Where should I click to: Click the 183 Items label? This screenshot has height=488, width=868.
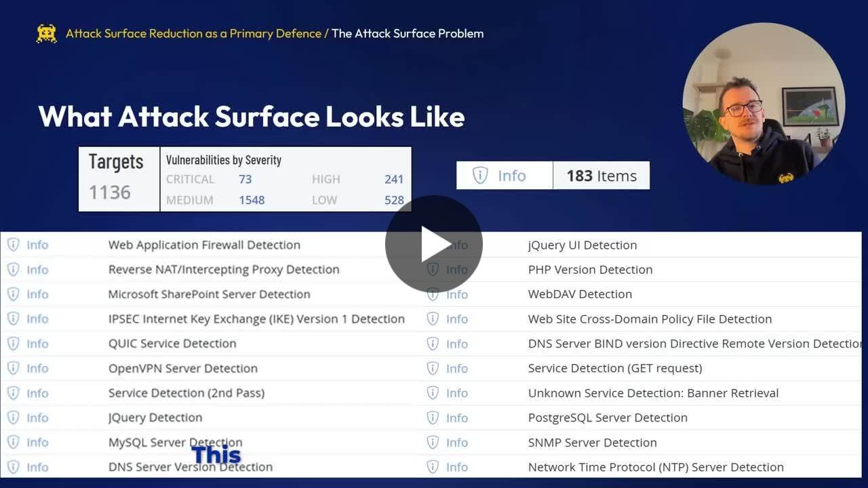[x=601, y=176]
